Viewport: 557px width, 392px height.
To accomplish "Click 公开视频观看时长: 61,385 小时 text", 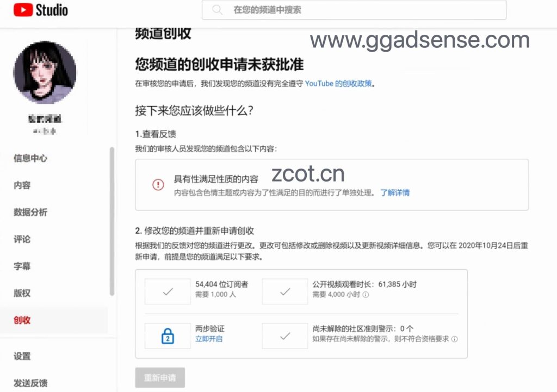I will click(364, 284).
